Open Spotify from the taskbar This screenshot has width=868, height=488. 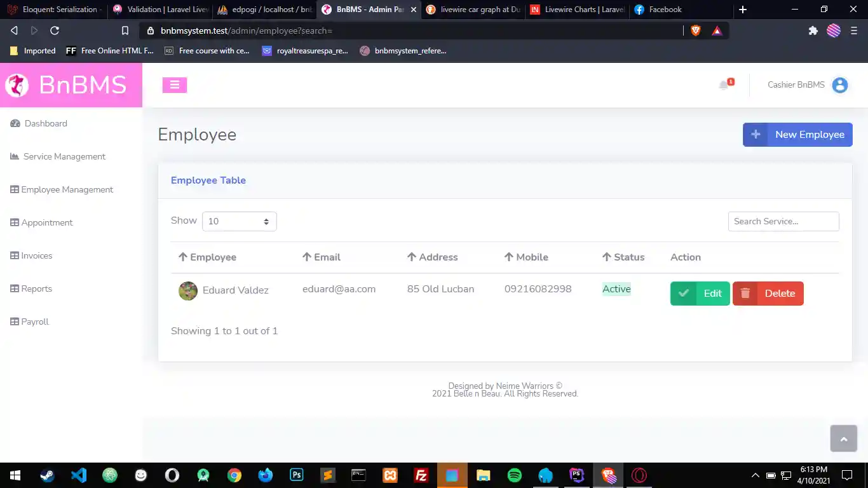[515, 475]
